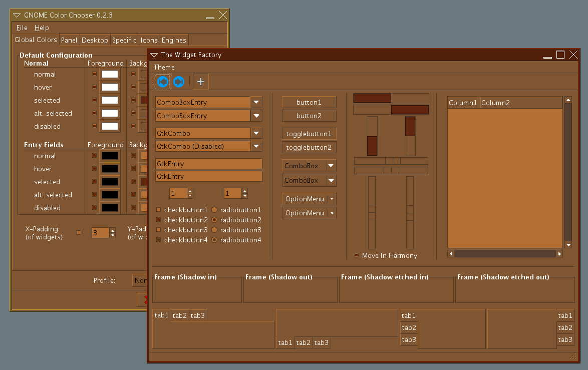The width and height of the screenshot is (588, 370).
Task: Toggle Normal 'hover' foreground checkbox
Action: (x=95, y=87)
